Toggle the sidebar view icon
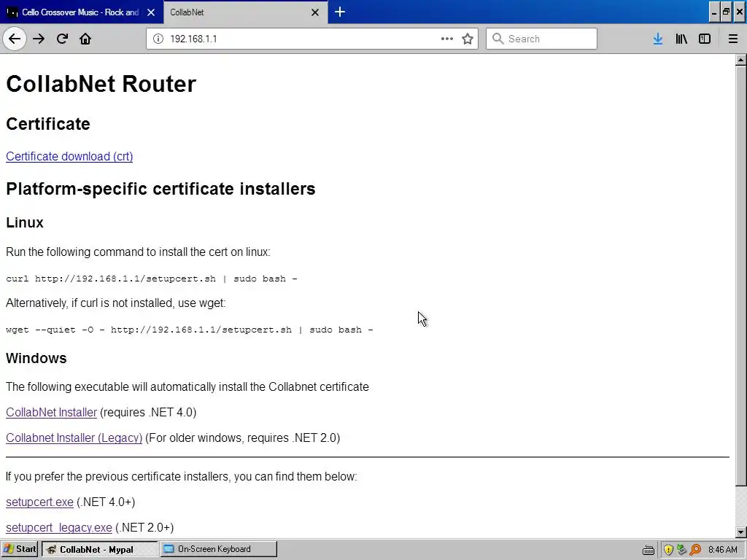 click(705, 39)
